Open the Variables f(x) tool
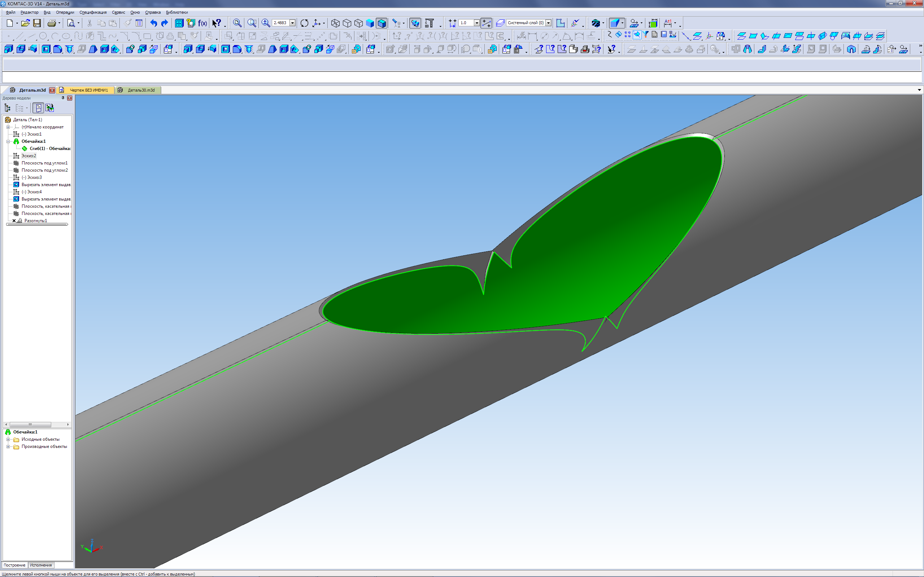924x577 pixels. pyautogui.click(x=203, y=23)
